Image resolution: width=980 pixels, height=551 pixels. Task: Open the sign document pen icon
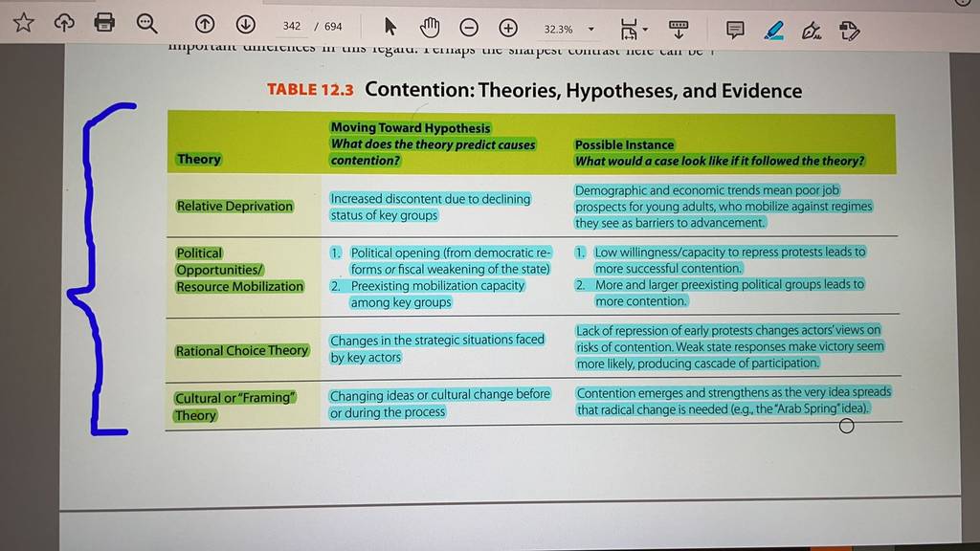click(812, 30)
